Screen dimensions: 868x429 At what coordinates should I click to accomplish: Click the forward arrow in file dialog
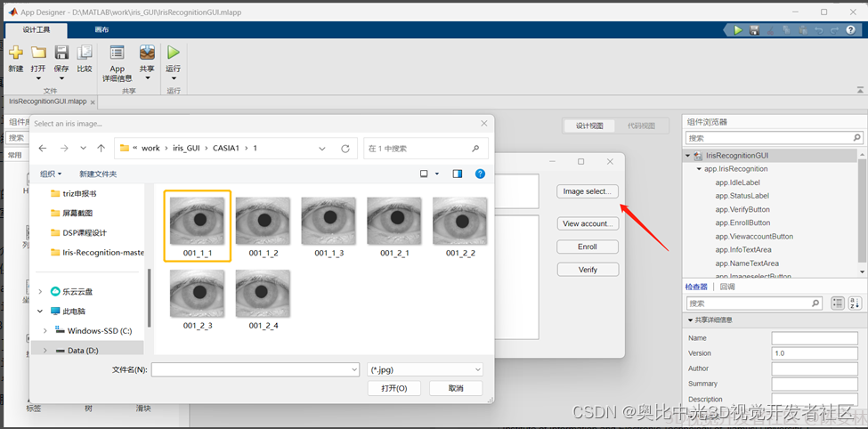(64, 149)
